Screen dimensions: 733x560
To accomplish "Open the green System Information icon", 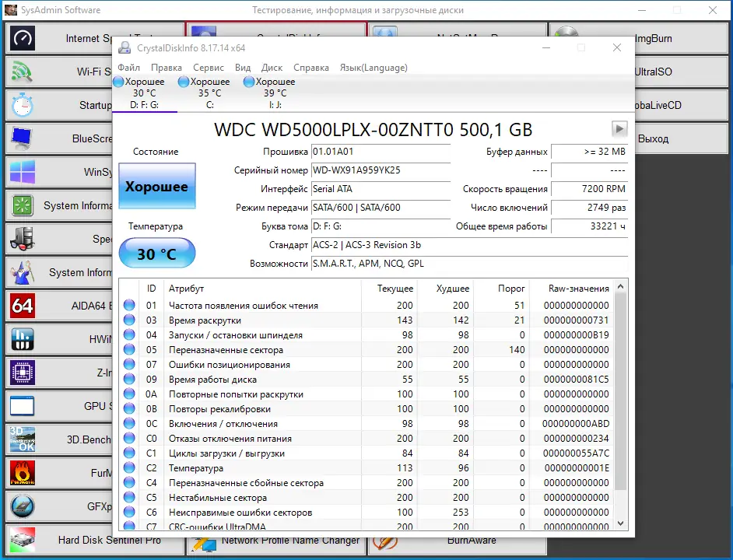I will pyautogui.click(x=22, y=205).
